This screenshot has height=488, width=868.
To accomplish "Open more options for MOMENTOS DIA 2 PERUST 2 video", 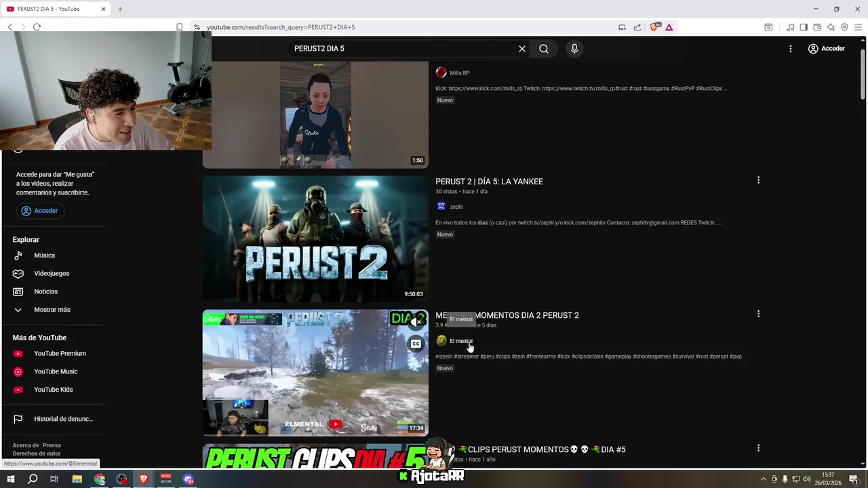I will (758, 314).
